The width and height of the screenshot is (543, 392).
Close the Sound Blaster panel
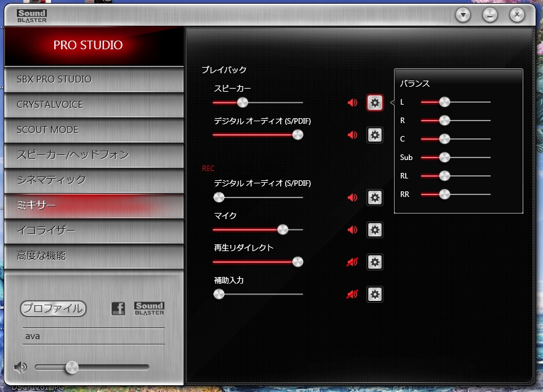(x=517, y=15)
